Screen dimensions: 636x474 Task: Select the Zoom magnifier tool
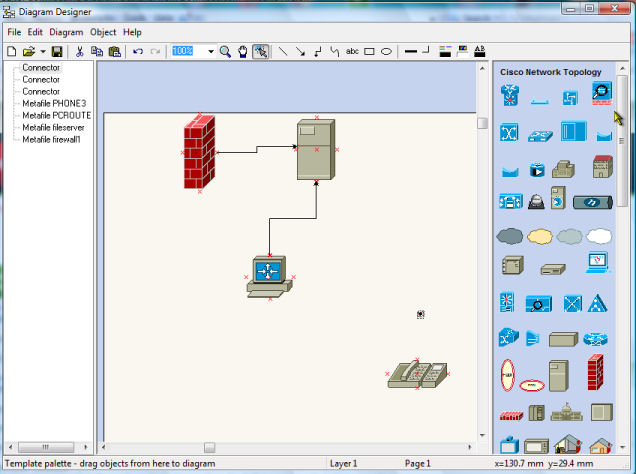tap(226, 51)
